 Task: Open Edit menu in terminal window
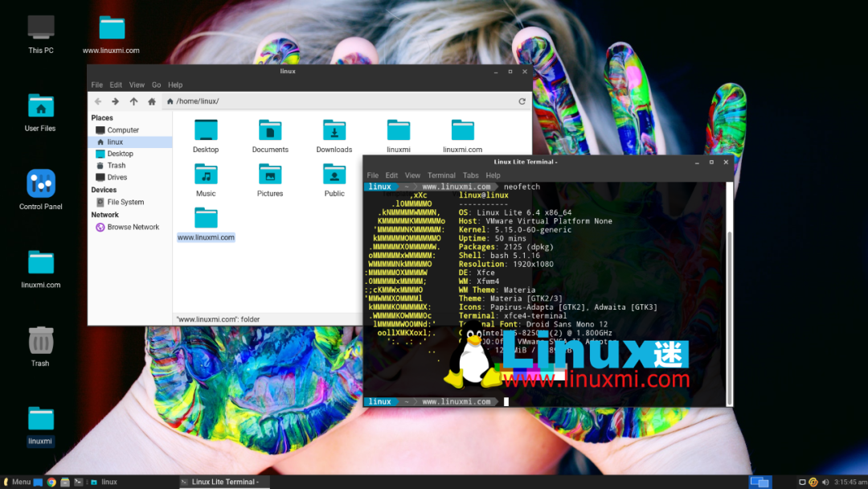tap(391, 175)
